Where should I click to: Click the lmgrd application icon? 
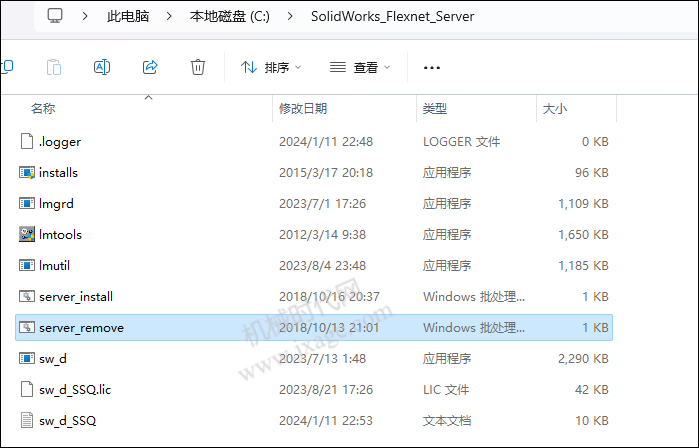click(27, 204)
